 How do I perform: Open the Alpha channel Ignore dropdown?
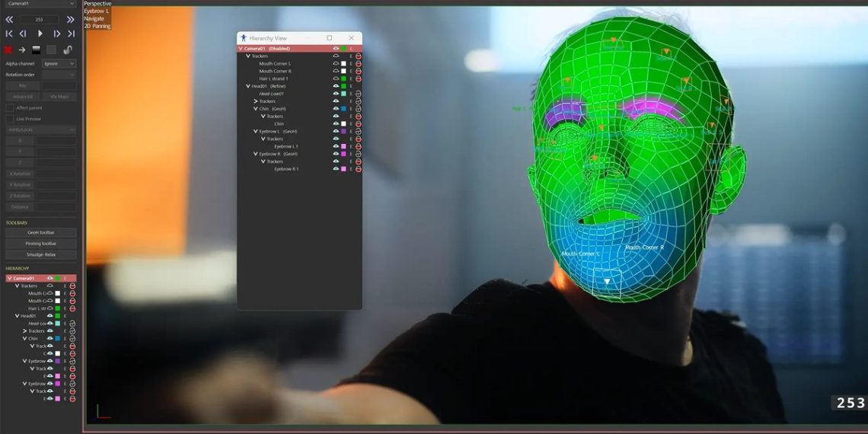(x=59, y=64)
